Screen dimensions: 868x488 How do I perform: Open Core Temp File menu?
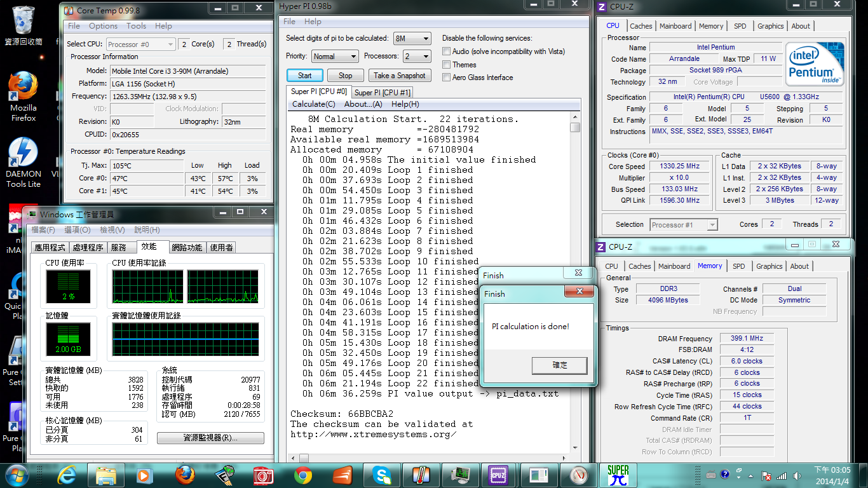pos(74,26)
